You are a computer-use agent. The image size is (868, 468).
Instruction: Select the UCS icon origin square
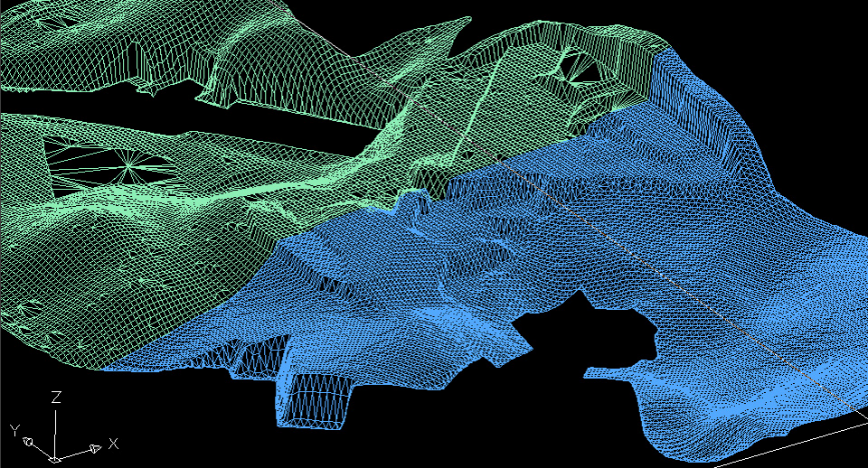point(55,459)
